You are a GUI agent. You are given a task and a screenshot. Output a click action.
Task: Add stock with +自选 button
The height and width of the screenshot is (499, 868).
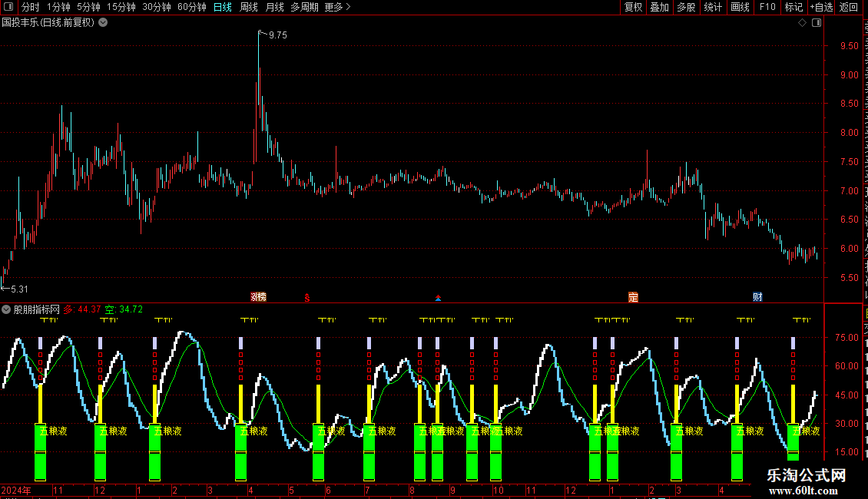pos(821,7)
